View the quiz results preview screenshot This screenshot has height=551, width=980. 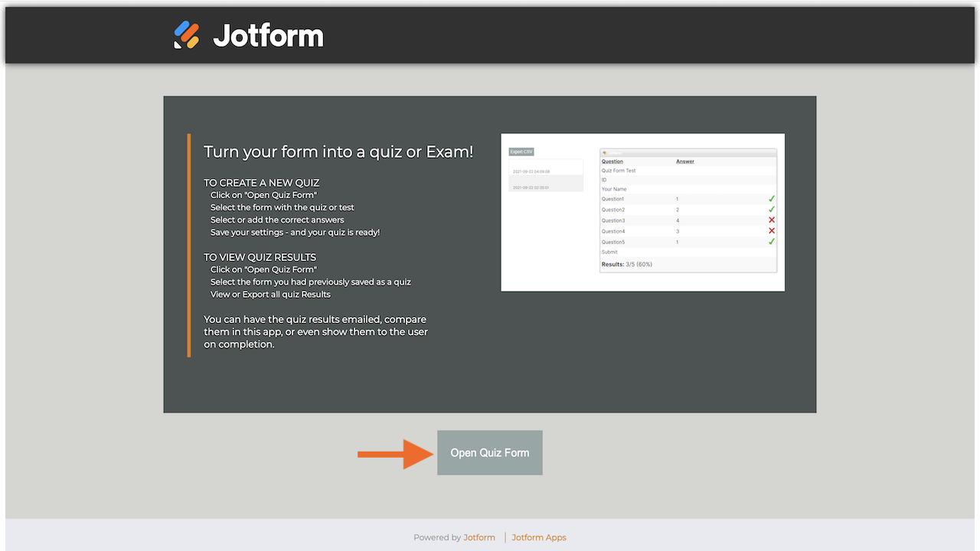pos(643,212)
